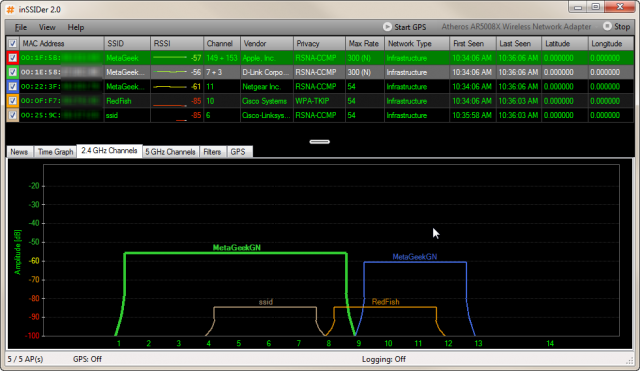Click the window resize grip in status bar
The image size is (640, 371).
click(630, 360)
